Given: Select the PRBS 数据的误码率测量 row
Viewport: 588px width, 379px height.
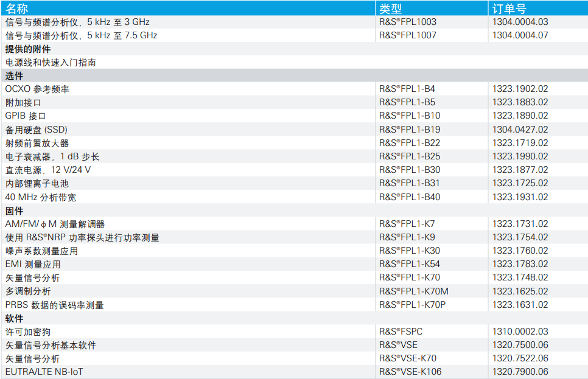Looking at the screenshot, I should (54, 305).
